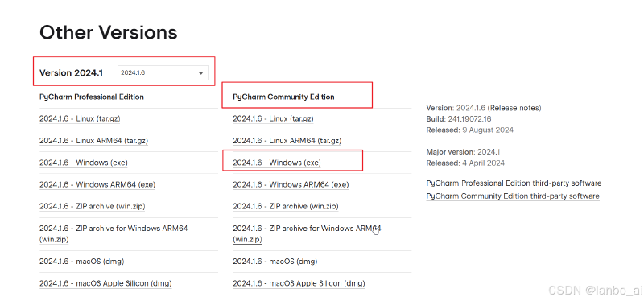Download Professional 2024.1.6 ZIP archive (win.zip)
Screen dimensions: 644x301
(92, 207)
